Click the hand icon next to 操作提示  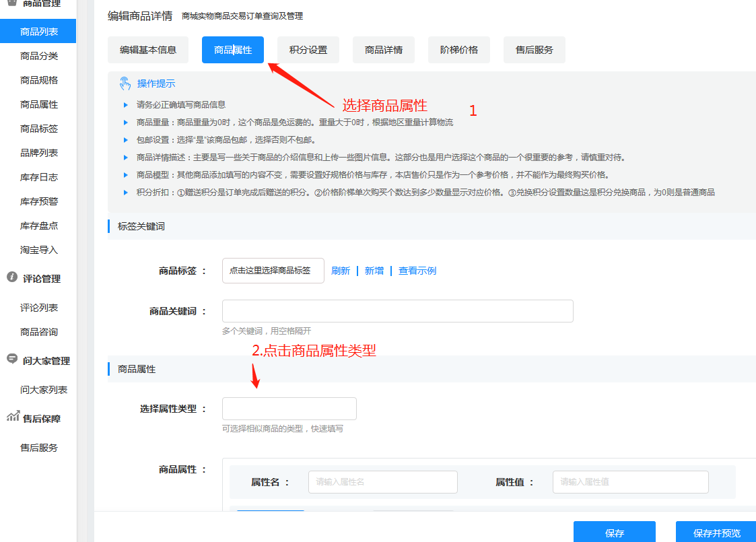[x=125, y=83]
